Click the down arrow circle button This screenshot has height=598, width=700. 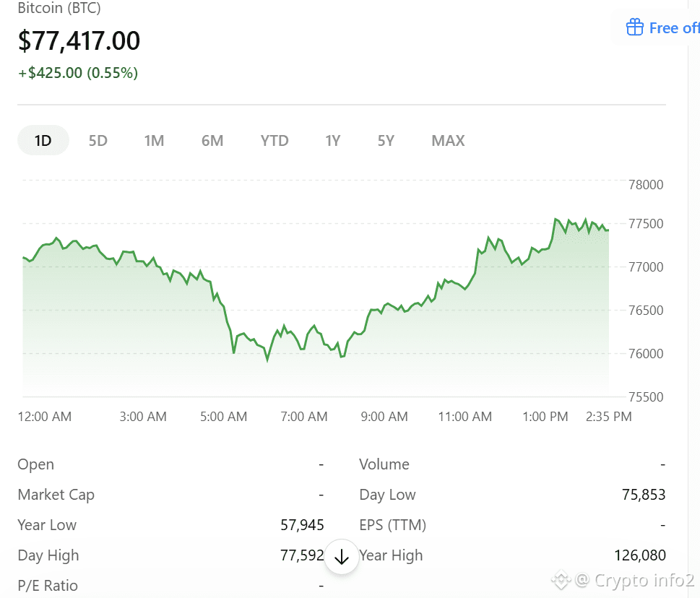[342, 557]
